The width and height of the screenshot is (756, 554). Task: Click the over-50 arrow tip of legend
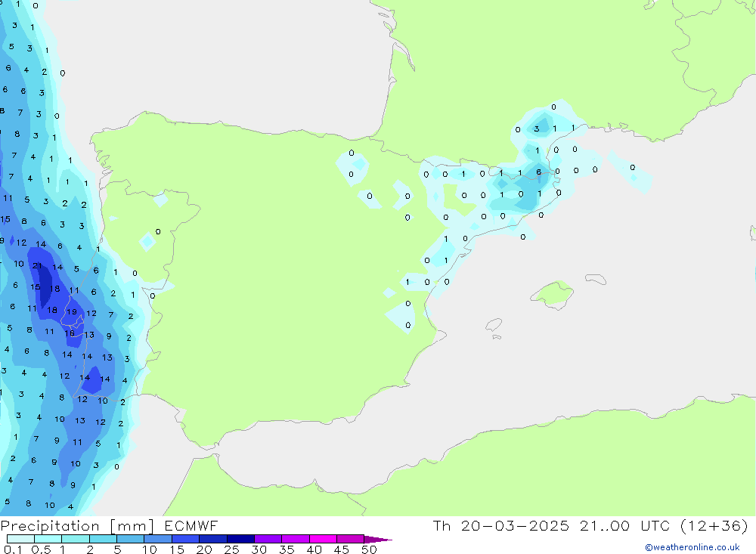point(379,539)
